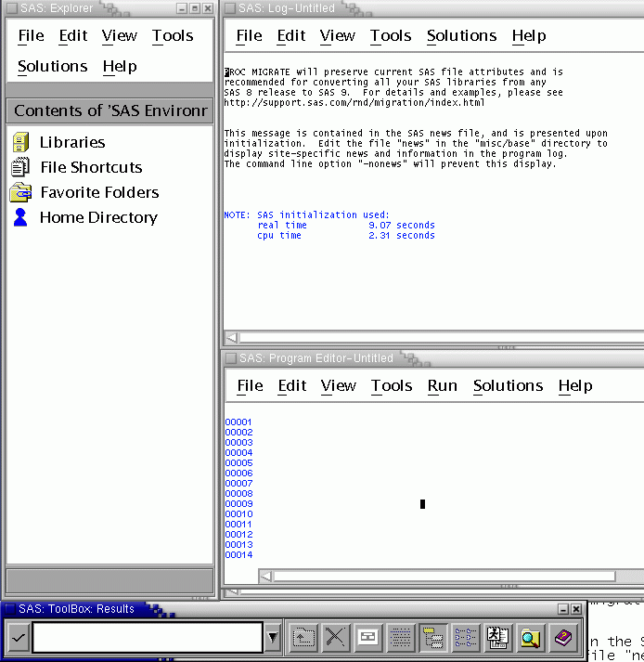Toggle the details list view button
The width and height of the screenshot is (644, 662).
pos(465,638)
